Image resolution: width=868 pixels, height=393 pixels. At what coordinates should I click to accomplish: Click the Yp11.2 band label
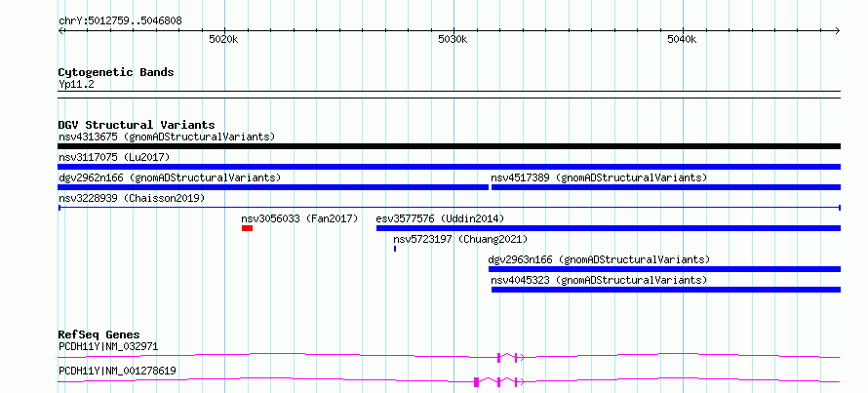coord(76,85)
